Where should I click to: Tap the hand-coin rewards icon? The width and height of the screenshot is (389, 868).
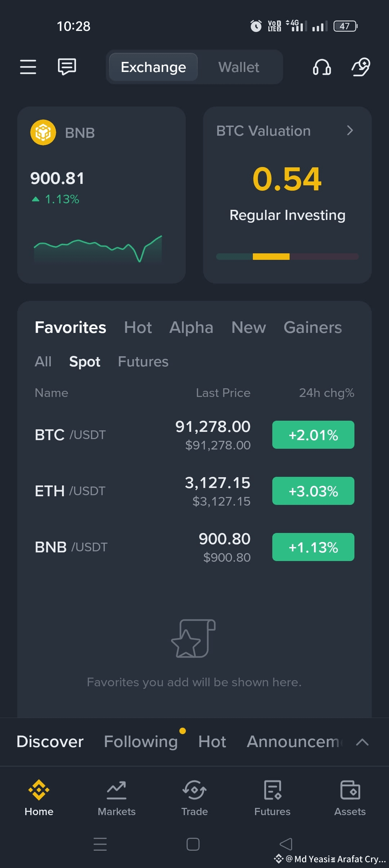pyautogui.click(x=361, y=67)
